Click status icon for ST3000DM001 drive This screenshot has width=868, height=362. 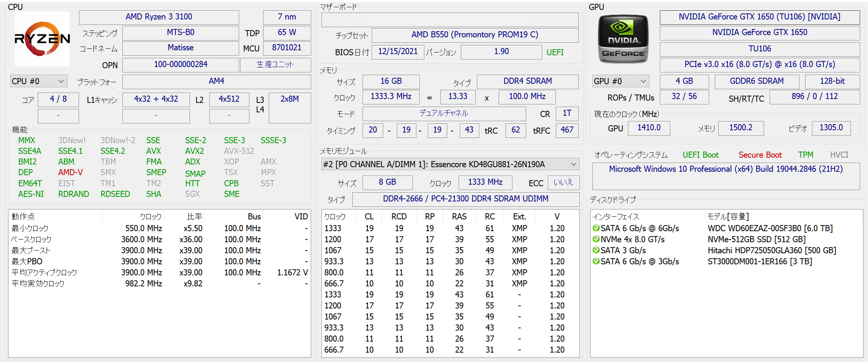[596, 261]
